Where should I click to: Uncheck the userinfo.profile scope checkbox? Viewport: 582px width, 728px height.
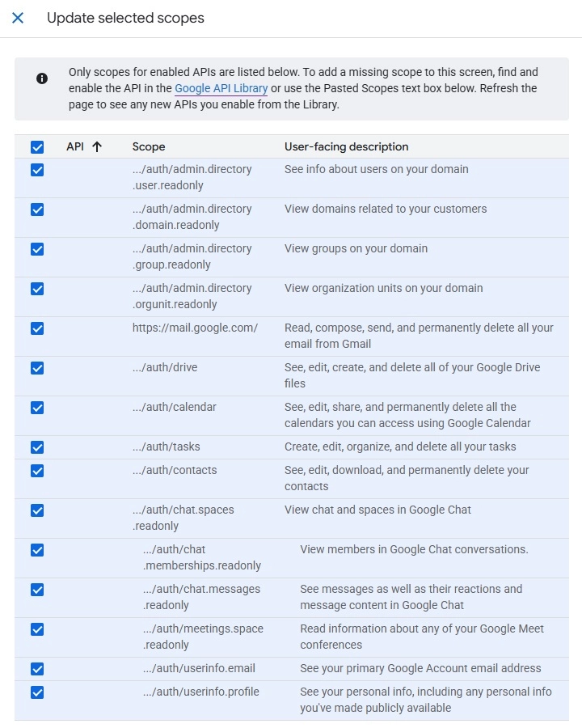tap(37, 692)
